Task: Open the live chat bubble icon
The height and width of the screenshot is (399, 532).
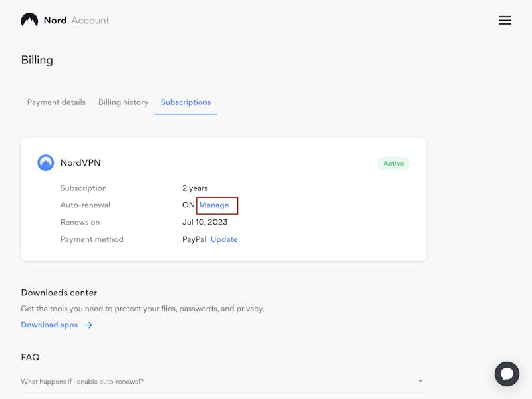Action: coord(507,374)
